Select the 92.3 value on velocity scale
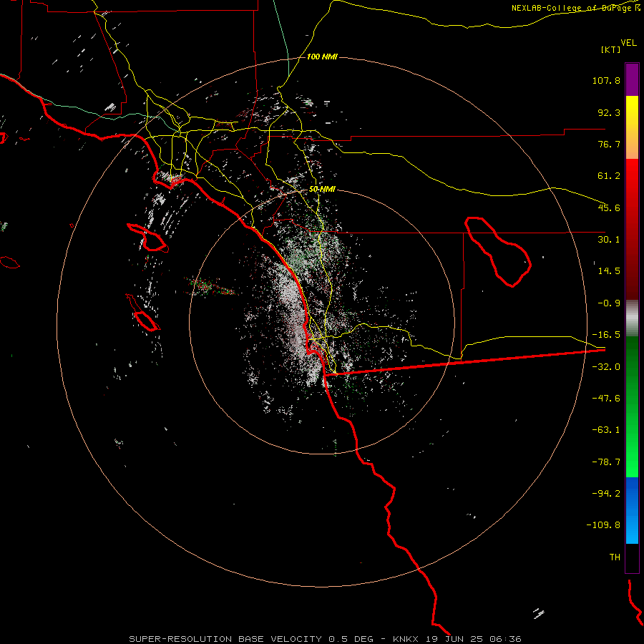The width and height of the screenshot is (644, 644). tap(609, 112)
